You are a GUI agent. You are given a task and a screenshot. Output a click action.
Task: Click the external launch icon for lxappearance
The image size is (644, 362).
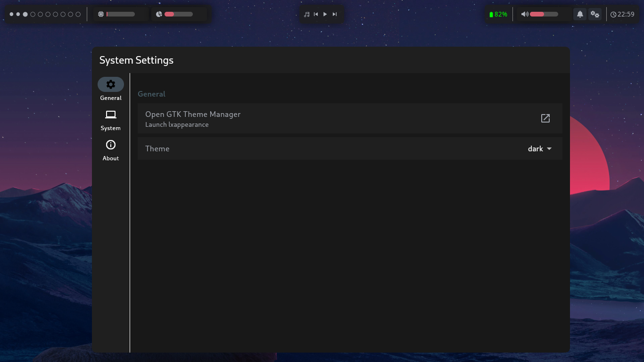tap(545, 118)
